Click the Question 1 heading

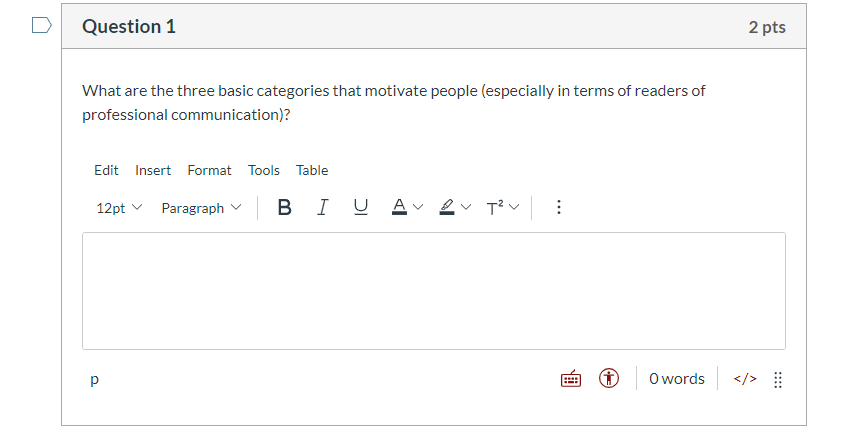tap(129, 26)
